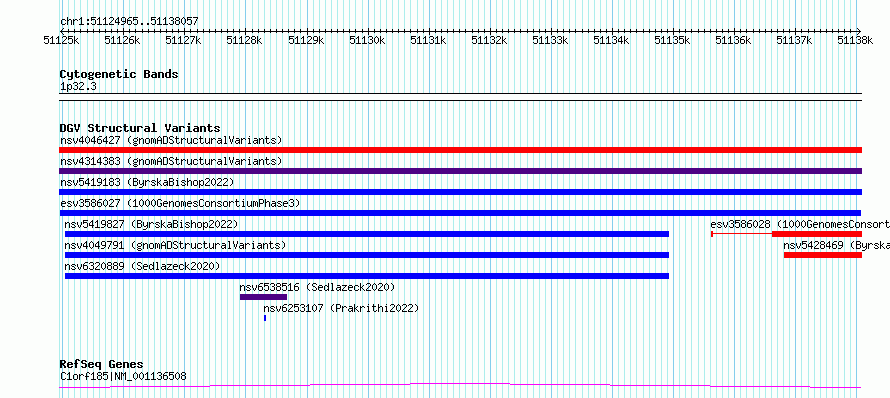Click the 51137k ruler label

[794, 40]
